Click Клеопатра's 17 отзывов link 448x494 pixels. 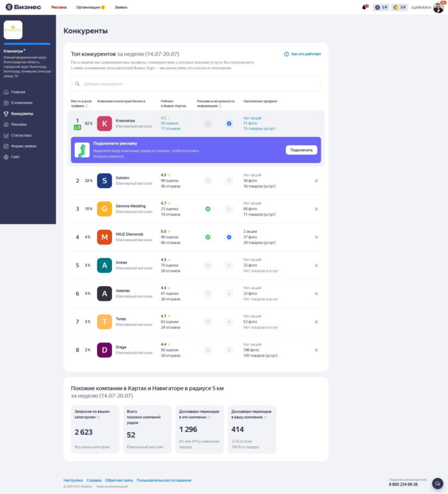(170, 129)
